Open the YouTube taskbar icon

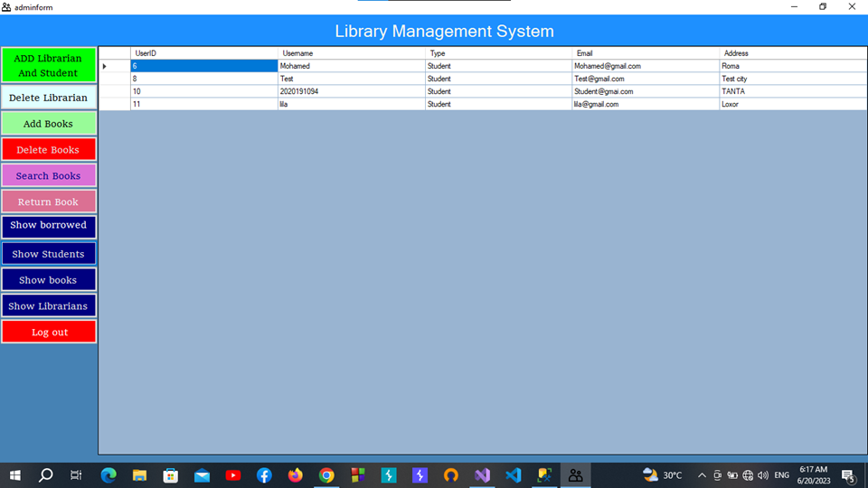pos(233,475)
